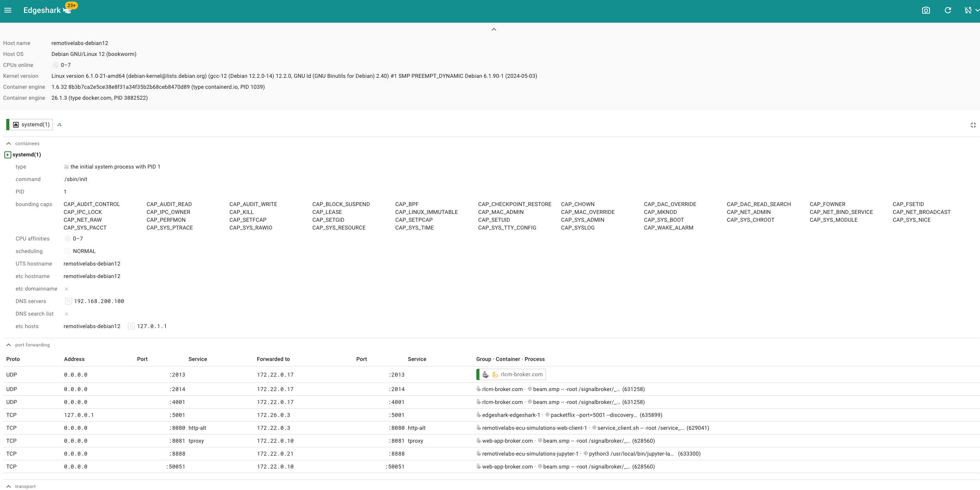This screenshot has width=980, height=490.
Task: Collapse the port forwarding section
Action: coord(9,345)
